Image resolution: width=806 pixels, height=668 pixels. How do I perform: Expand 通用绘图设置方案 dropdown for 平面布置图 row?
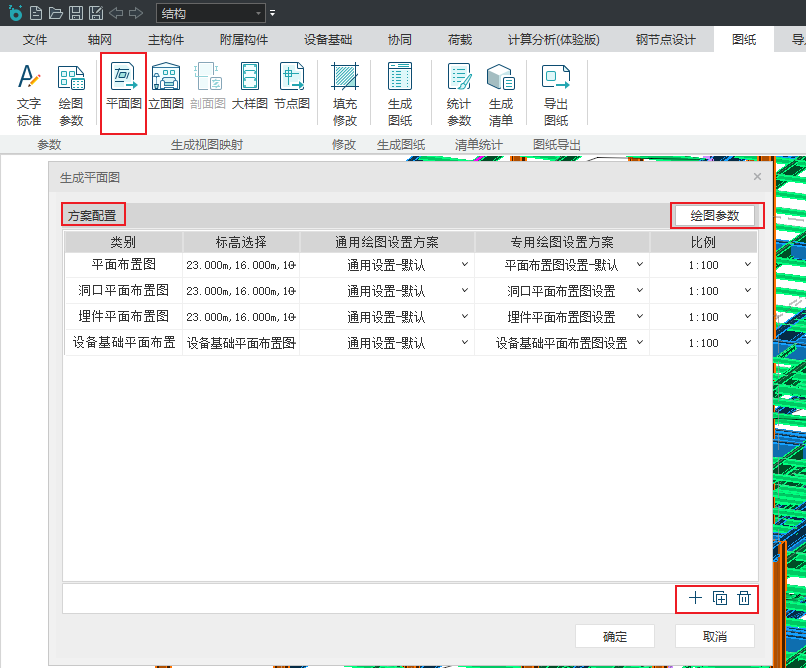point(464,265)
